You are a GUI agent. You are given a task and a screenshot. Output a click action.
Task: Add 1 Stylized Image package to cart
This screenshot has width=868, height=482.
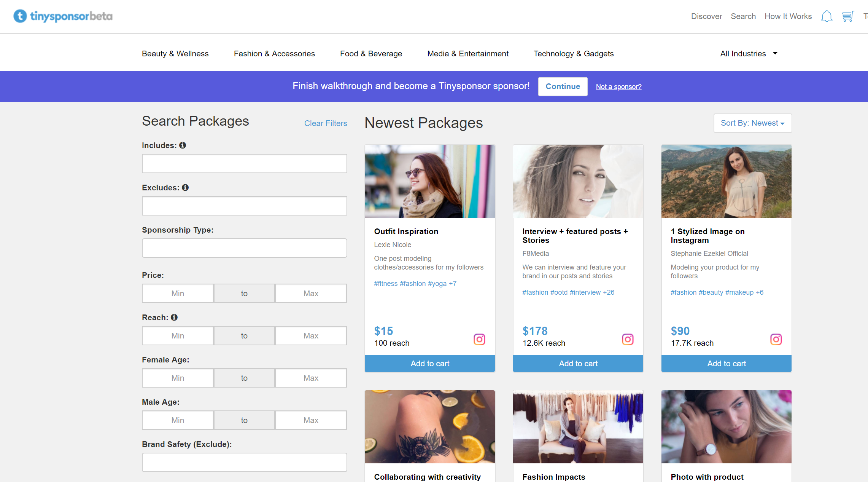click(727, 364)
